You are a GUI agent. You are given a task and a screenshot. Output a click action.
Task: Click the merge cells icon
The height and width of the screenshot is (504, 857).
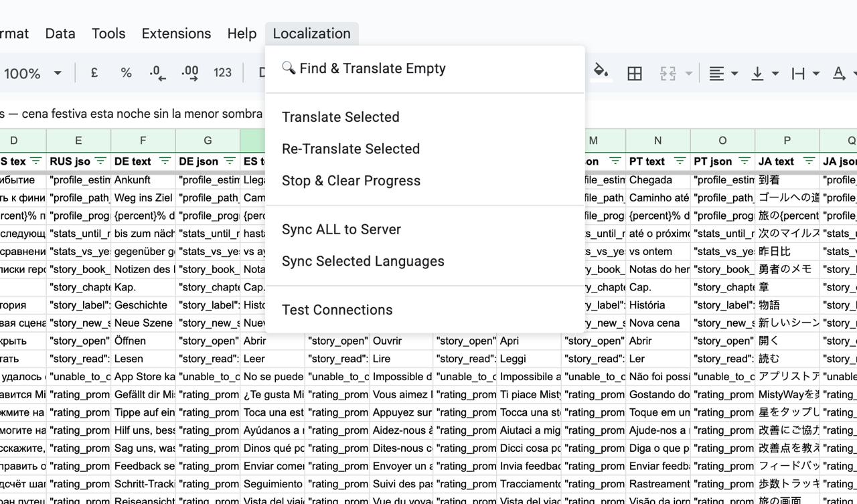[x=668, y=74]
